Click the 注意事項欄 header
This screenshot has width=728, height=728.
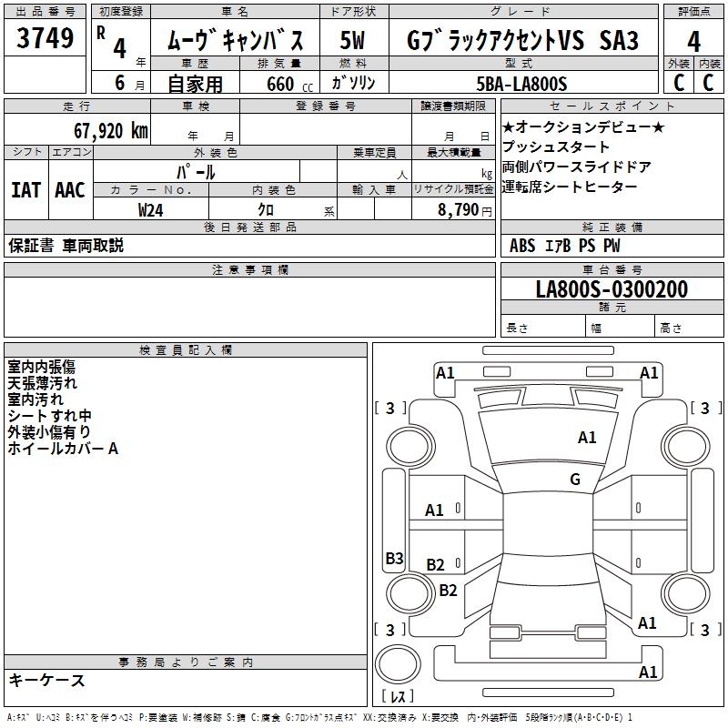coord(249,269)
